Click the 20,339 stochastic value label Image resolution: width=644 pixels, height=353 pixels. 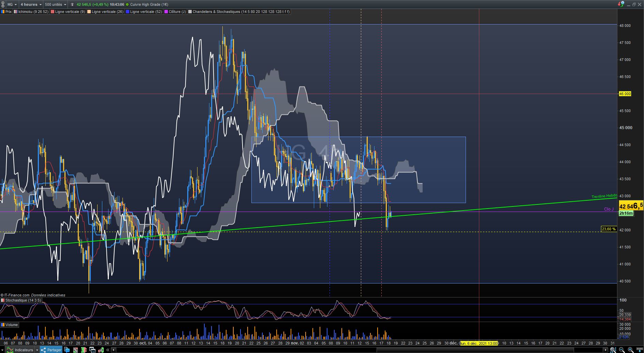point(625,315)
